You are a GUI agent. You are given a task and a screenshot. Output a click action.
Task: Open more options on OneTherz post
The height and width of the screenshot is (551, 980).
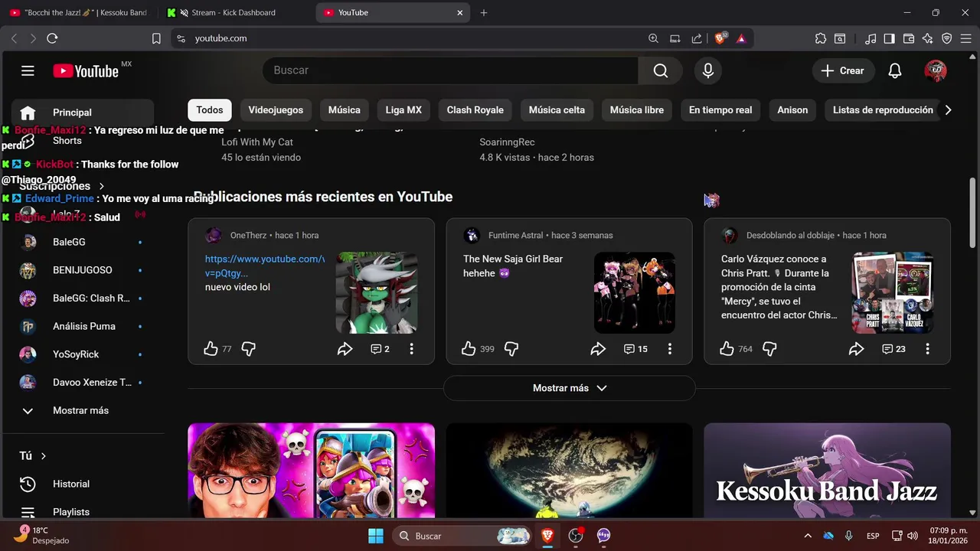(x=411, y=349)
